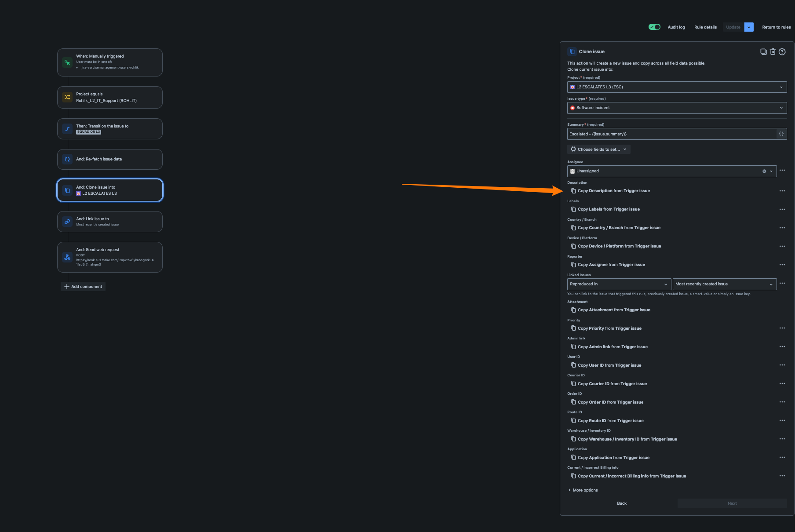Insert smart value with braces icon in Summary
This screenshot has width=795, height=532.
781,134
